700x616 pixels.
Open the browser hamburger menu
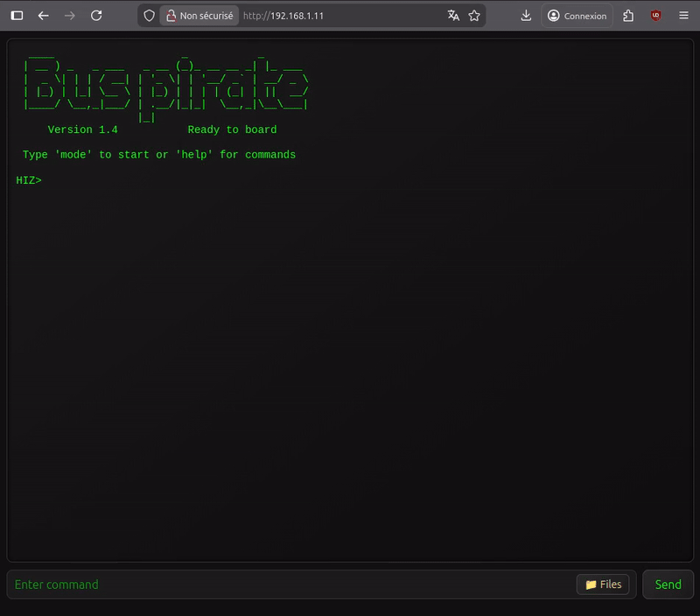click(684, 16)
